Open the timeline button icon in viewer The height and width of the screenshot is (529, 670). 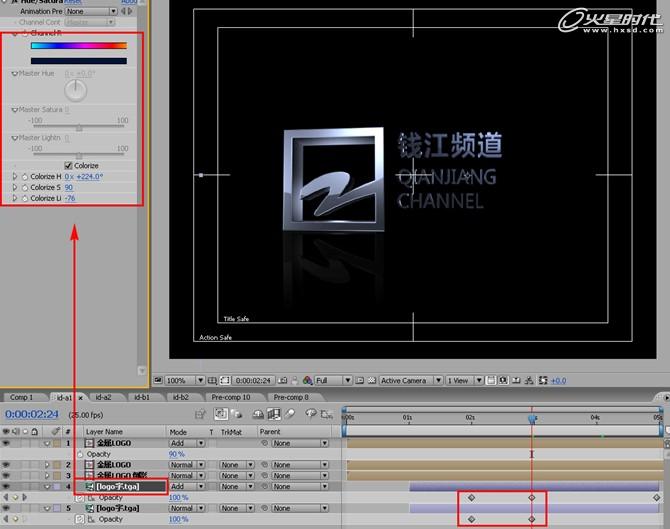point(516,380)
